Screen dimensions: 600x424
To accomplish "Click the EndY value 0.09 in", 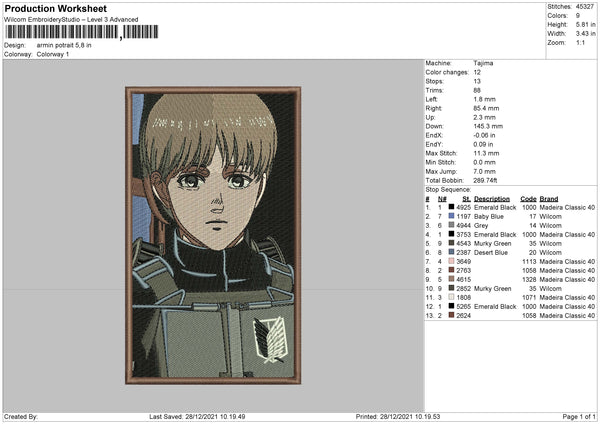I will [483, 145].
